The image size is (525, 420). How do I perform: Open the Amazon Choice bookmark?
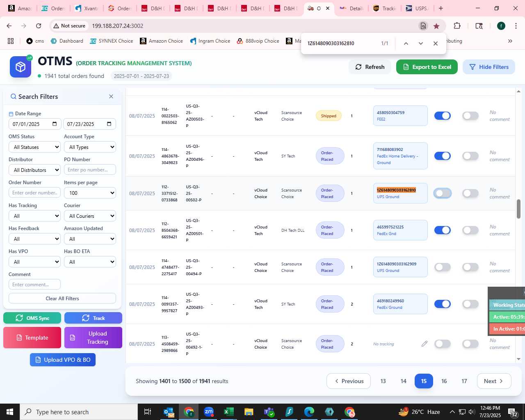[x=161, y=41]
